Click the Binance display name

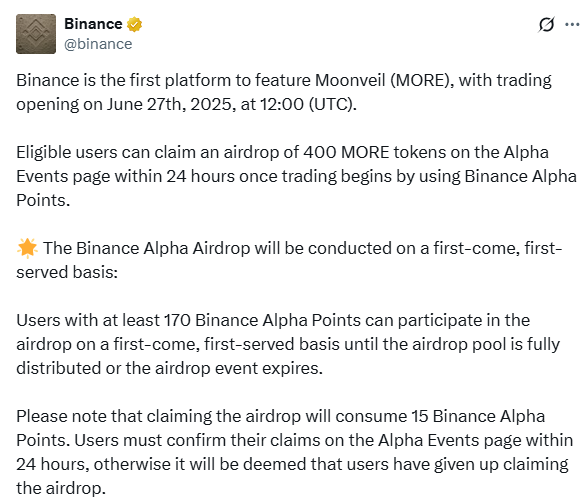(93, 24)
